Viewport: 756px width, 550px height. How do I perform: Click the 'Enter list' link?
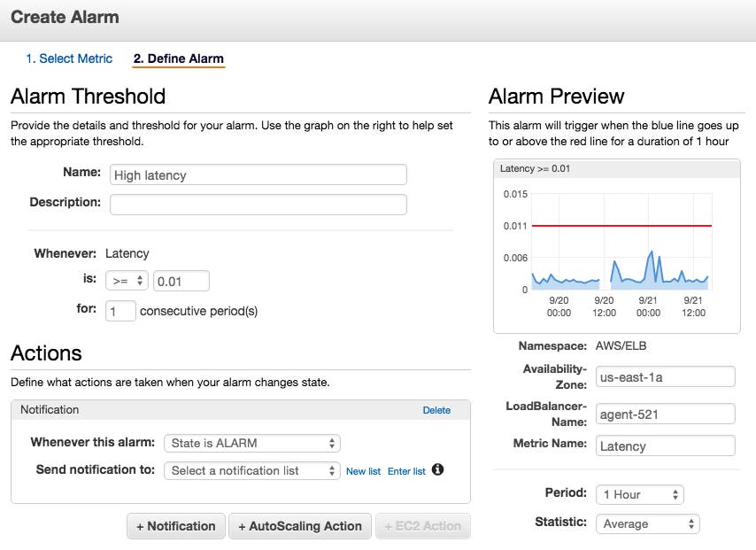406,471
